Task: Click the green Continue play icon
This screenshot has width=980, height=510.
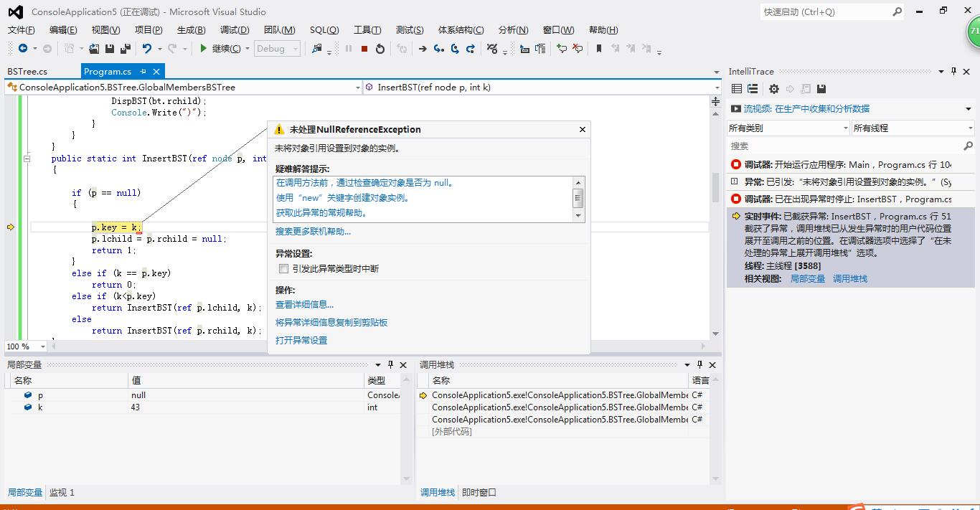Action: 204,49
